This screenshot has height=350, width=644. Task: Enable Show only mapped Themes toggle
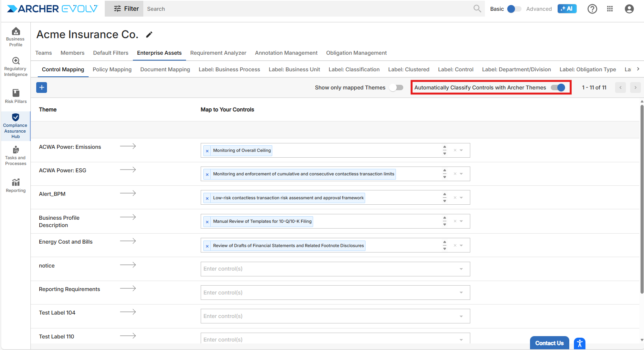tap(396, 87)
